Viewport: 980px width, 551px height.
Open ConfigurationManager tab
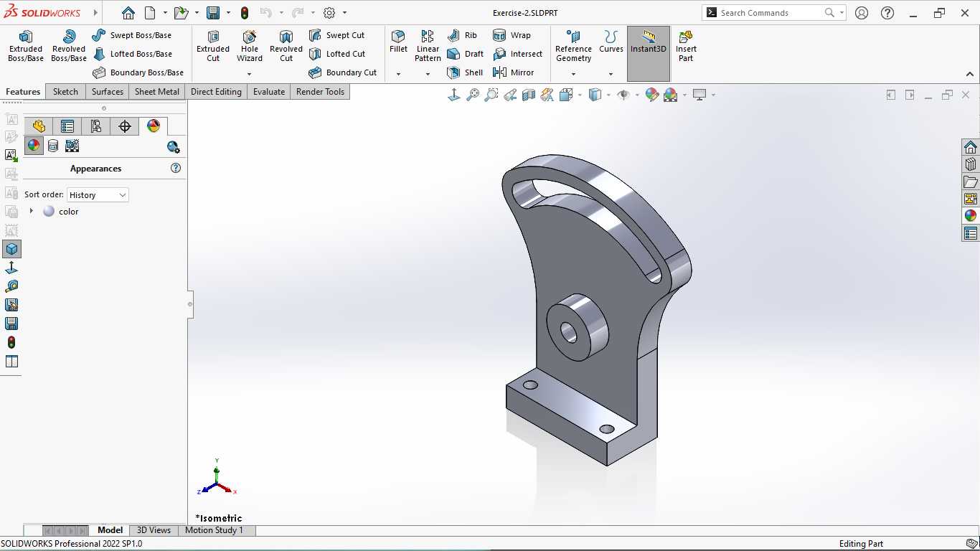click(96, 126)
